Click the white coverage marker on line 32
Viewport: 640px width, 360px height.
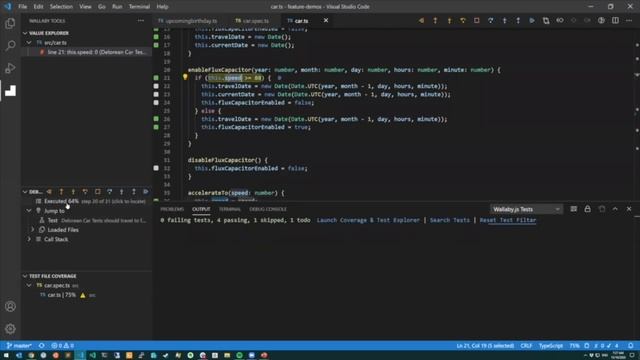pyautogui.click(x=156, y=168)
